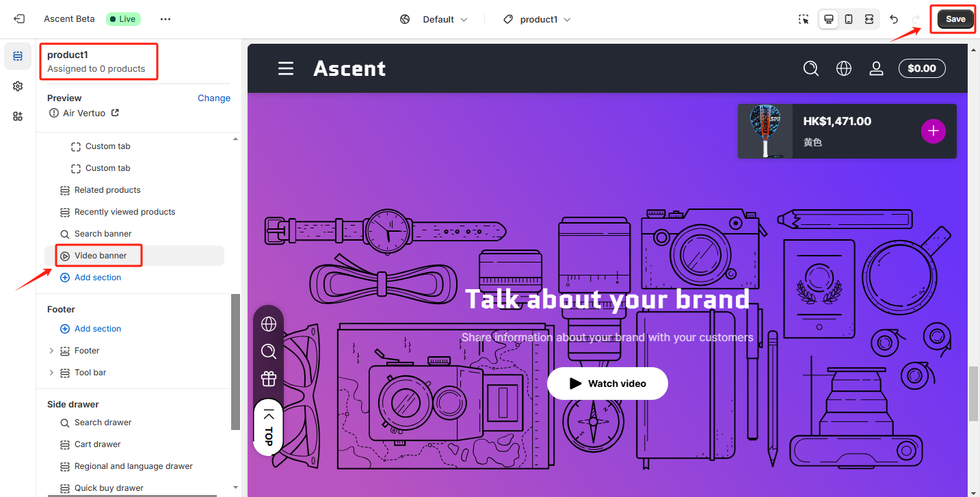Select Related products section
This screenshot has height=497, width=980.
click(x=107, y=190)
